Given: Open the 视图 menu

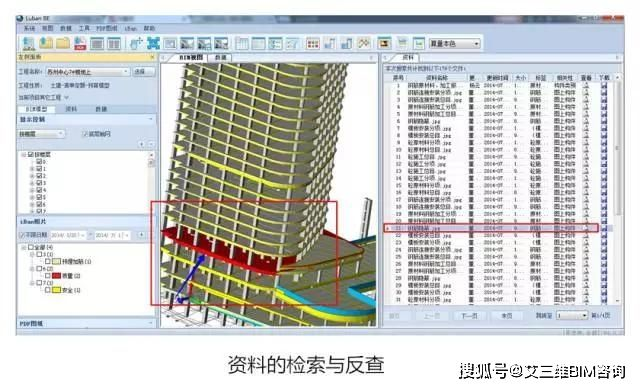Looking at the screenshot, I should 48,28.
